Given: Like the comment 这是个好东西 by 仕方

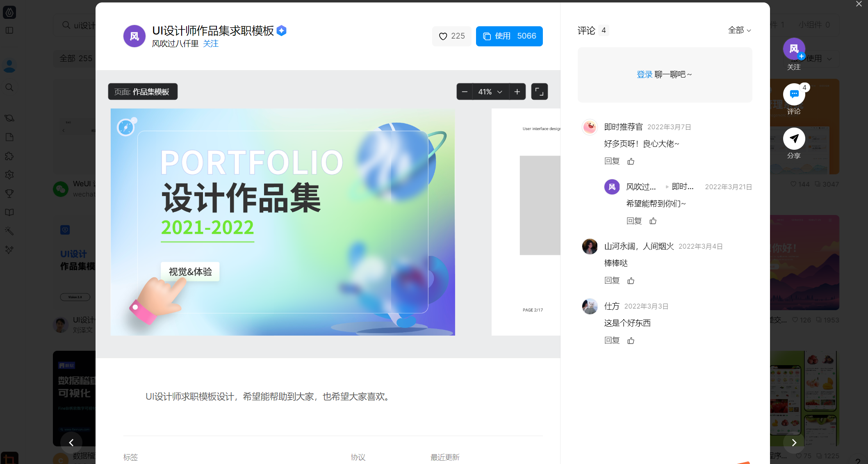Looking at the screenshot, I should (x=631, y=341).
